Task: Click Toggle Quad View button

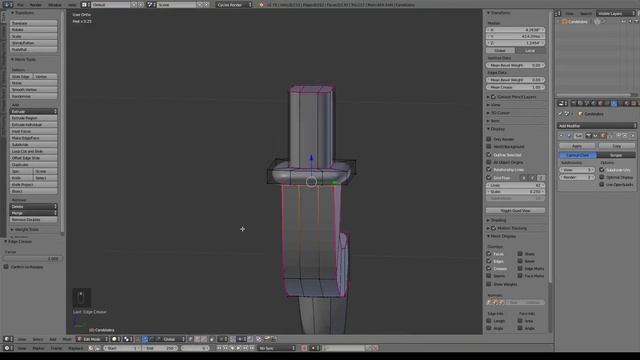Action: point(515,211)
